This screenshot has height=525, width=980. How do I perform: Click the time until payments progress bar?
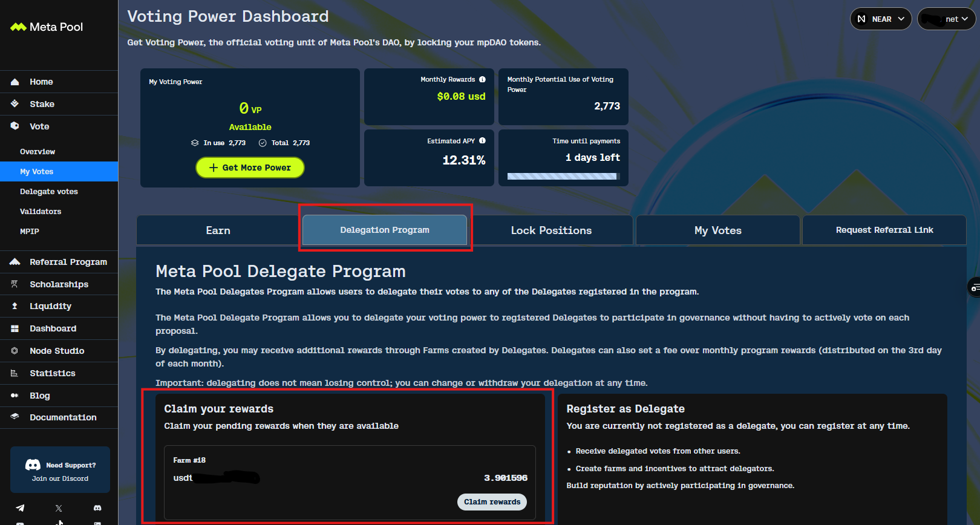563,177
